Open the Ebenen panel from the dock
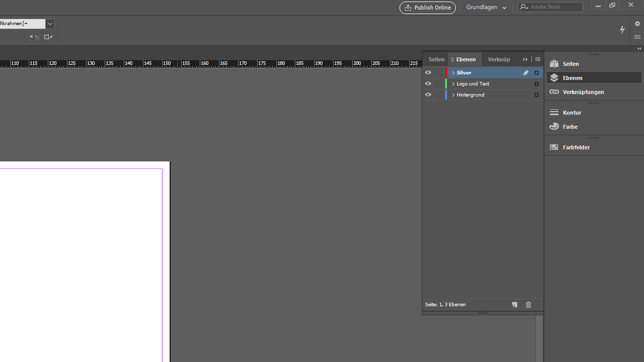The image size is (644, 362). coord(594,78)
